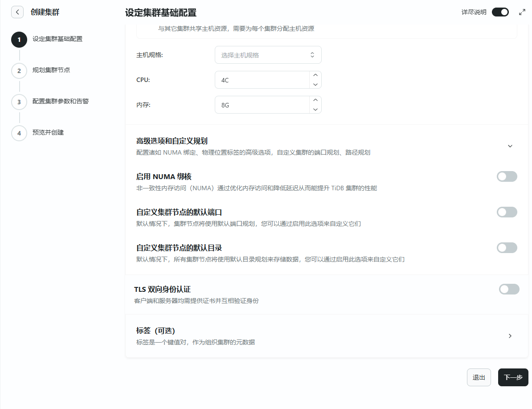Select 预览并创建 step label

click(48, 132)
